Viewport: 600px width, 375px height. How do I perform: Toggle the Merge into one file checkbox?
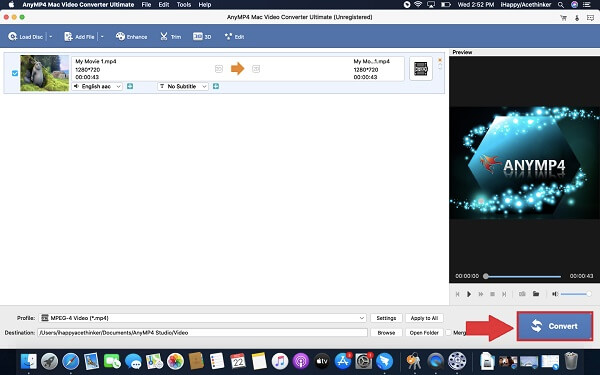coord(448,333)
